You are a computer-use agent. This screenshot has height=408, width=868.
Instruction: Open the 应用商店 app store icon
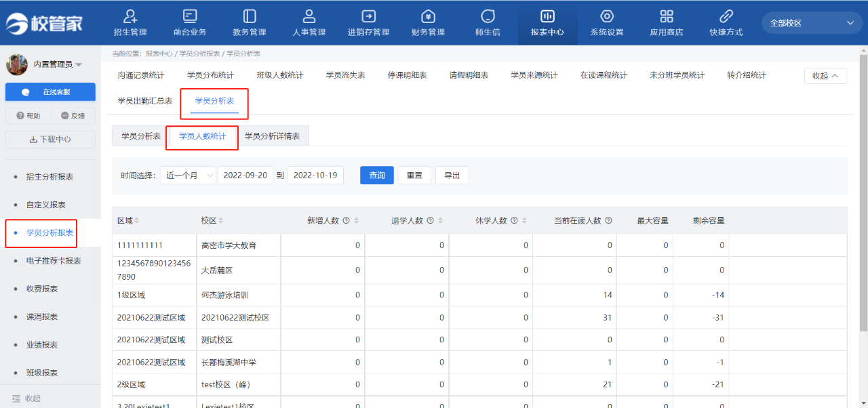coord(667,16)
